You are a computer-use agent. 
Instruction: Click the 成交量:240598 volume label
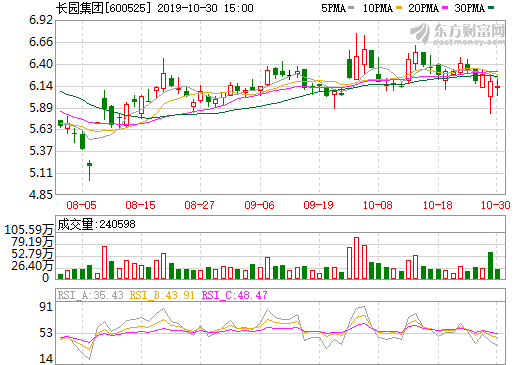click(96, 224)
